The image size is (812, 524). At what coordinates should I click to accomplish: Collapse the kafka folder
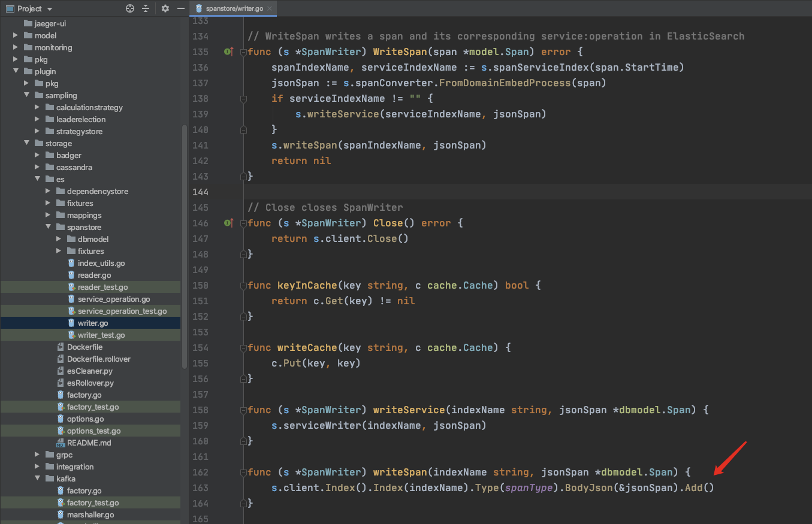37,478
